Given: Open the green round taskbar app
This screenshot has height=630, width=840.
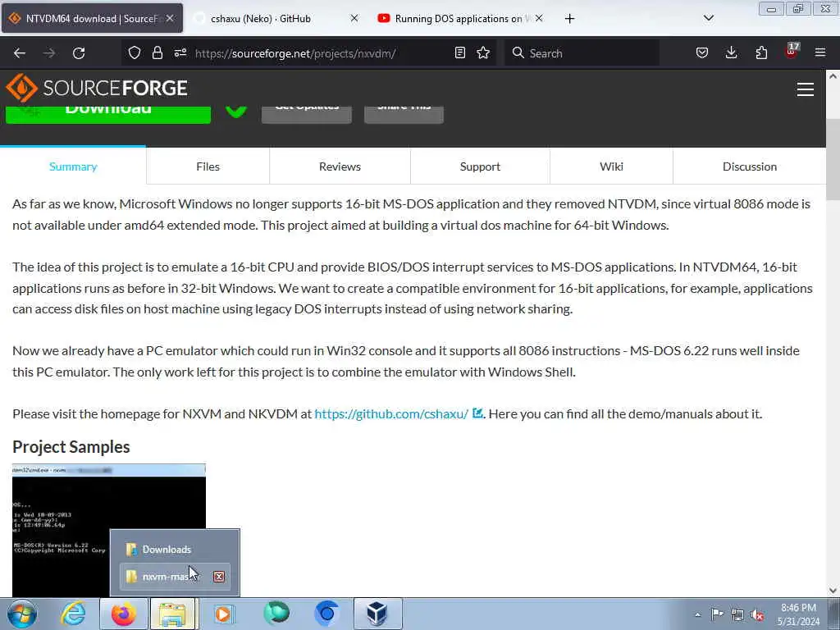Looking at the screenshot, I should [276, 614].
